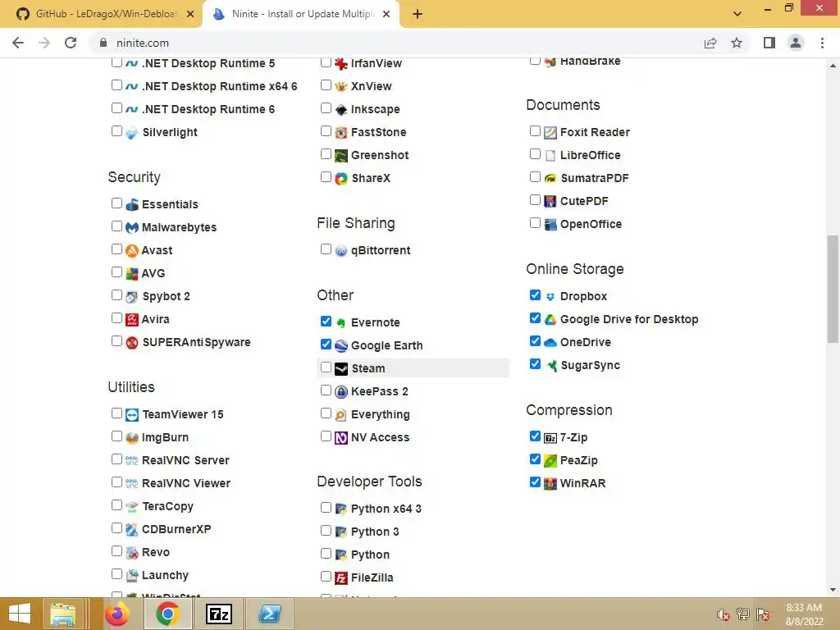Image resolution: width=840 pixels, height=630 pixels.
Task: Open the tab search chevron dropdown
Action: pyautogui.click(x=737, y=14)
